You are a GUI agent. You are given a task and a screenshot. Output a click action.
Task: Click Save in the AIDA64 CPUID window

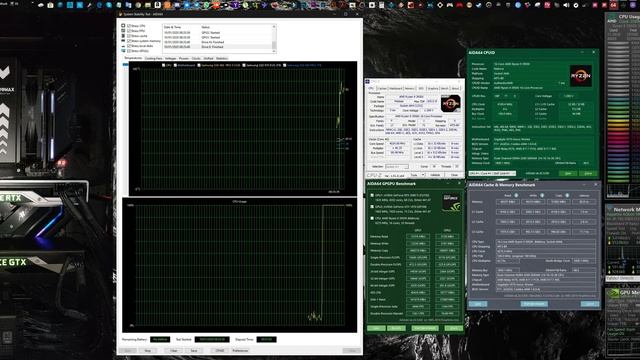tap(568, 173)
